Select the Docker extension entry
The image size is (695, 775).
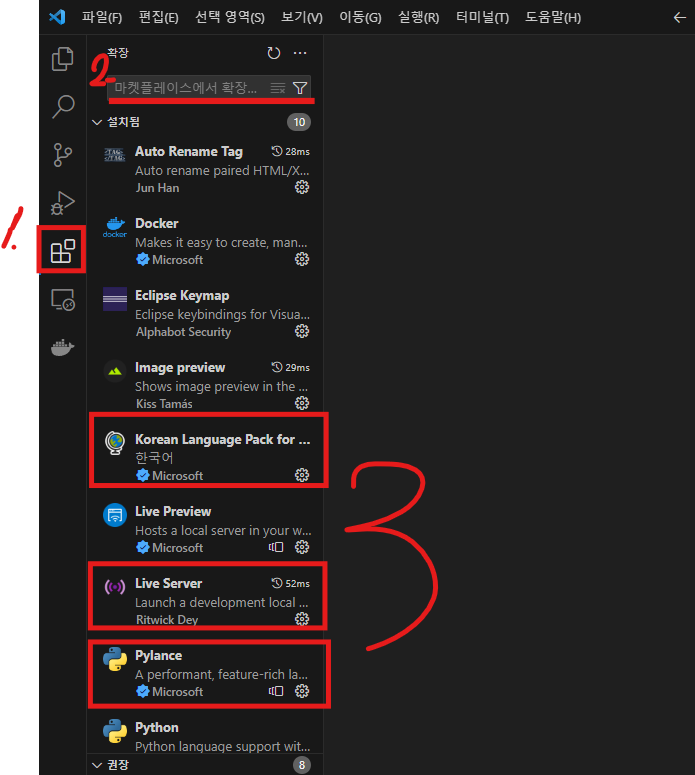205,241
